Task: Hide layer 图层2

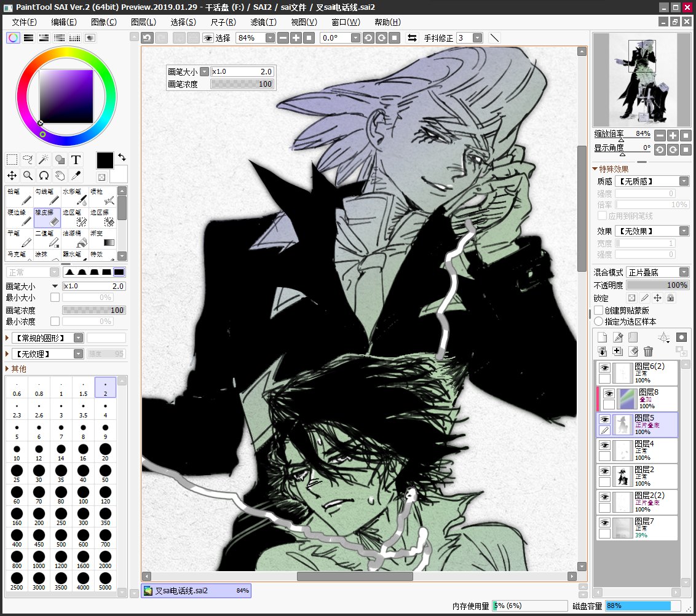Action: point(604,472)
